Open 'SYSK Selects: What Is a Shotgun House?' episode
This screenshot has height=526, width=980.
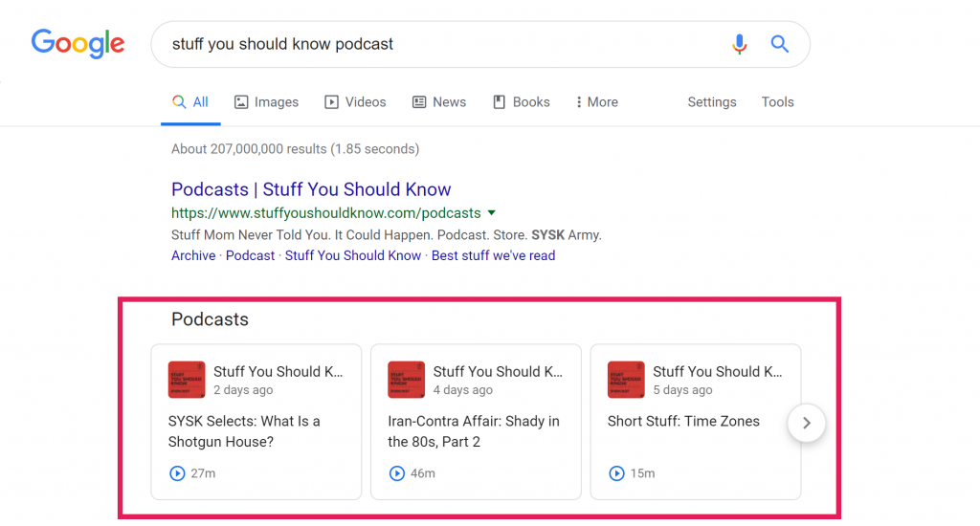[244, 431]
